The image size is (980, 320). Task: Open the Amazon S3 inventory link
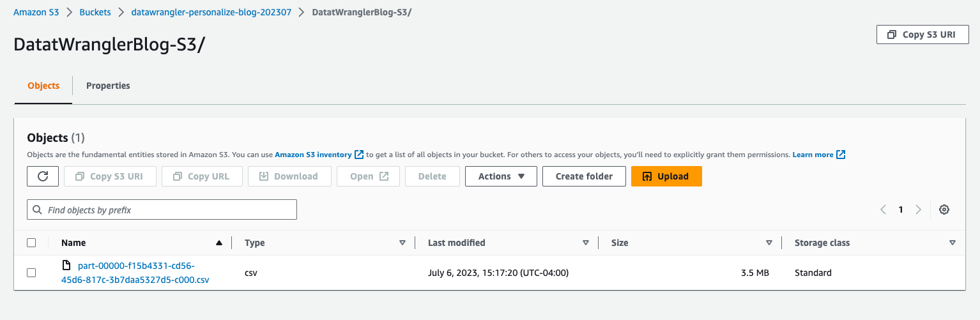coord(313,155)
